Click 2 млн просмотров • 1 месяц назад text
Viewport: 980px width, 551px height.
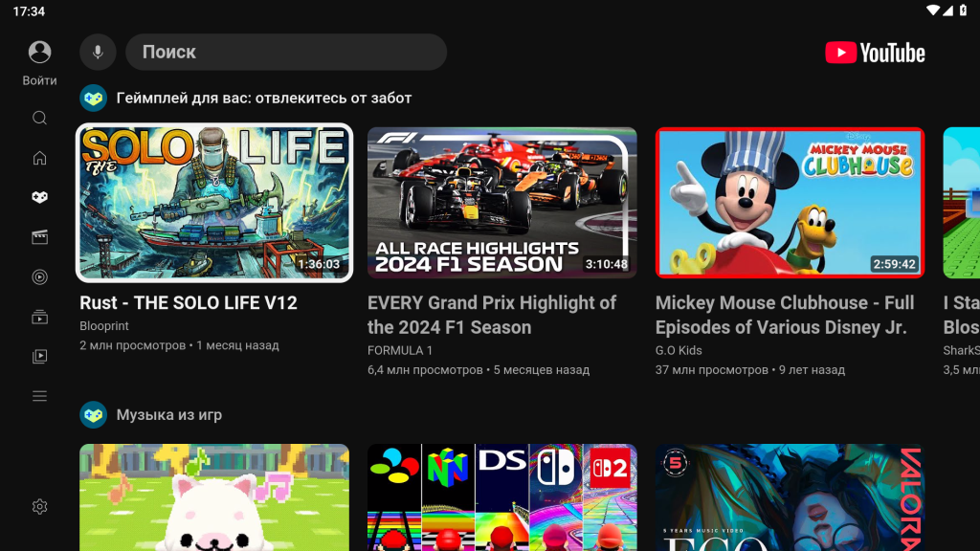pyautogui.click(x=179, y=345)
